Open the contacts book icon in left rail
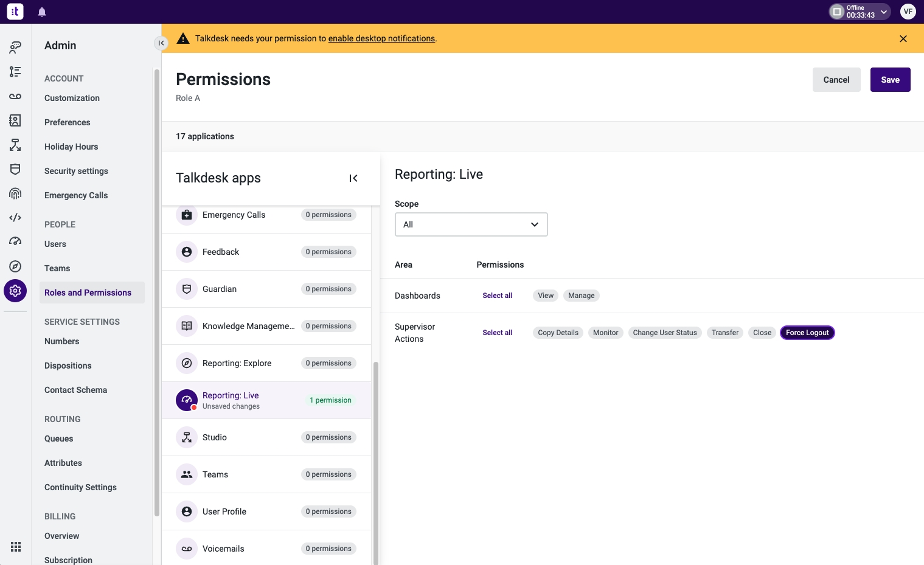The width and height of the screenshot is (924, 565). [x=15, y=120]
